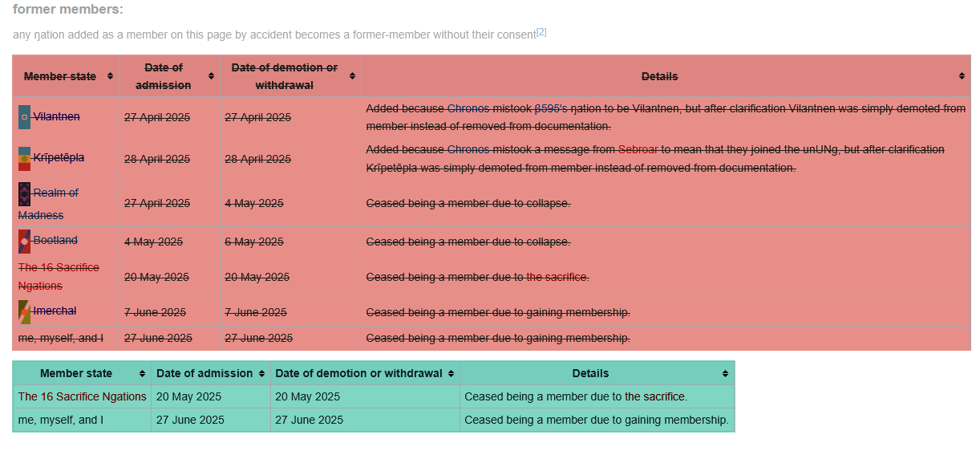Follow the Sebroar red link
The height and width of the screenshot is (451, 980).
click(638, 150)
